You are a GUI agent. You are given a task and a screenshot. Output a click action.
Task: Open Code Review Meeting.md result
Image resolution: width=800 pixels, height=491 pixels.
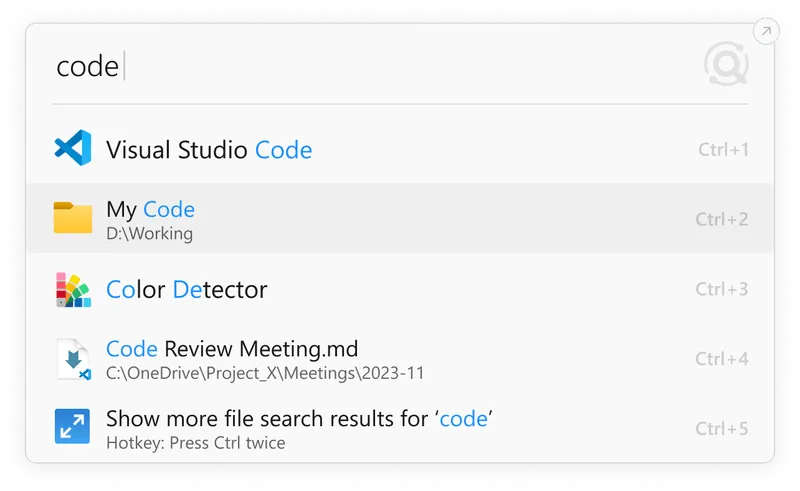(x=400, y=359)
